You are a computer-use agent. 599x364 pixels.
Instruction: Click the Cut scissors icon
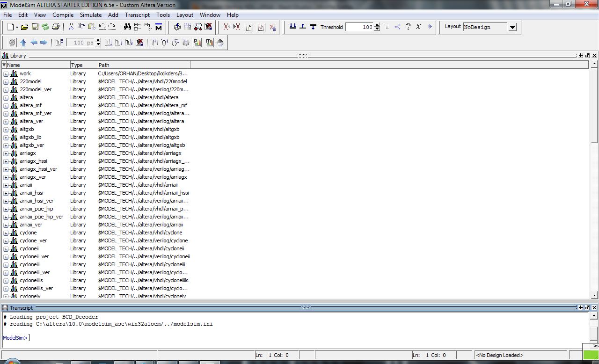[71, 27]
